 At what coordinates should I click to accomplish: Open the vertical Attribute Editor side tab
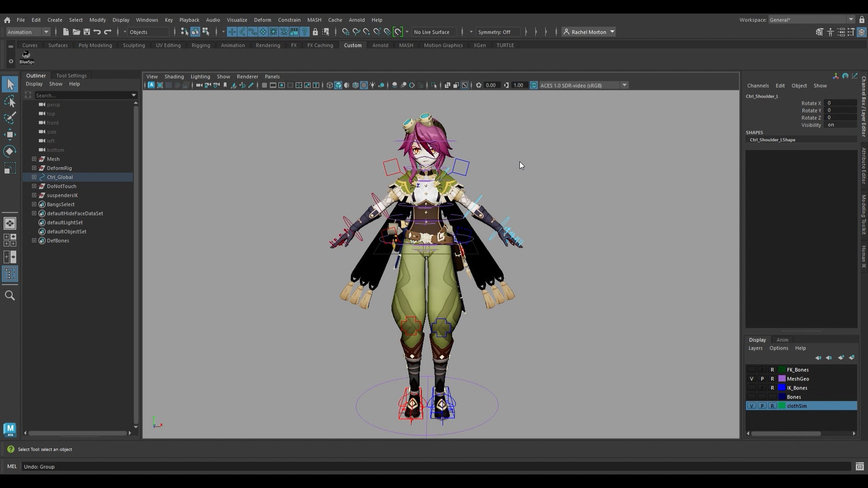pyautogui.click(x=863, y=166)
